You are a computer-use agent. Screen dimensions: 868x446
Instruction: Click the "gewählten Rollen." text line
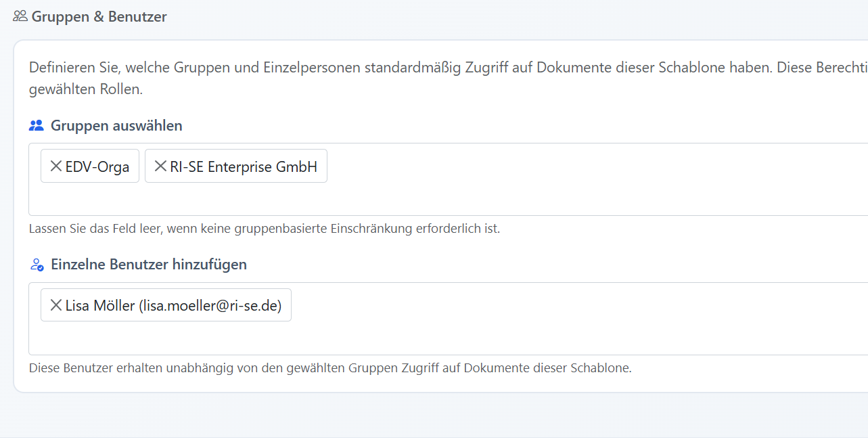86,89
